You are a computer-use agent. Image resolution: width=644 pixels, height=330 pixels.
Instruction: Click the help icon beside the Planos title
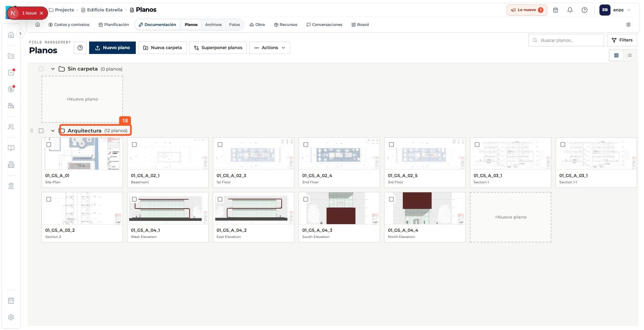[x=80, y=48]
